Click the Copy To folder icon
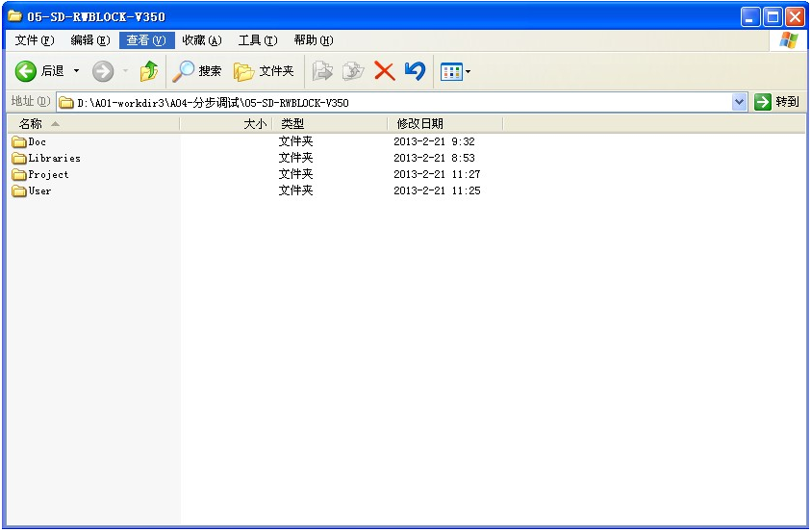811x532 pixels. [x=353, y=71]
